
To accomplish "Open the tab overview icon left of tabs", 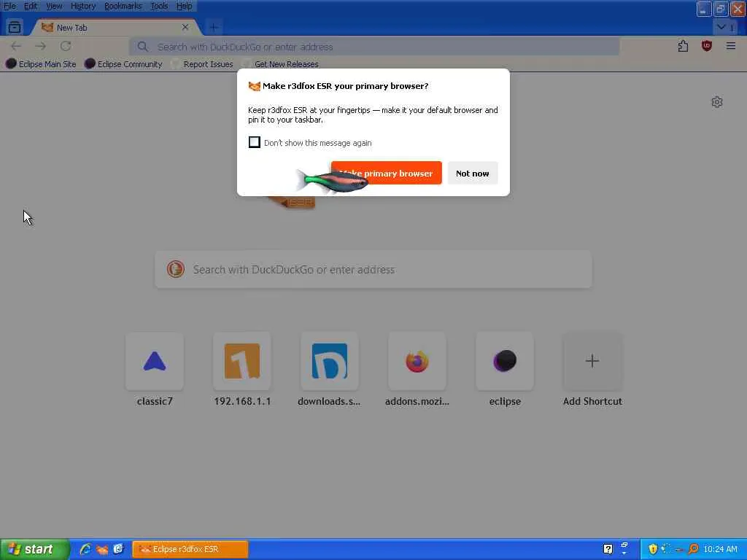I will pyautogui.click(x=15, y=27).
